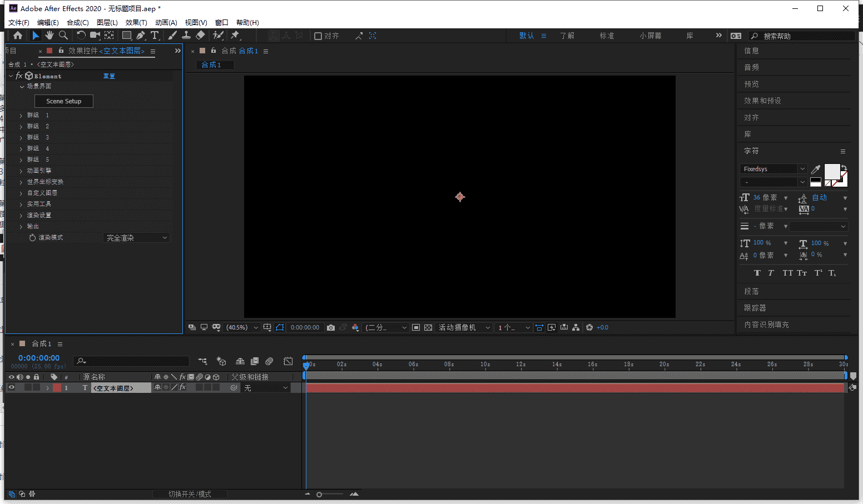Select the Horizontal Type tool
This screenshot has width=863, height=504.
[x=155, y=36]
